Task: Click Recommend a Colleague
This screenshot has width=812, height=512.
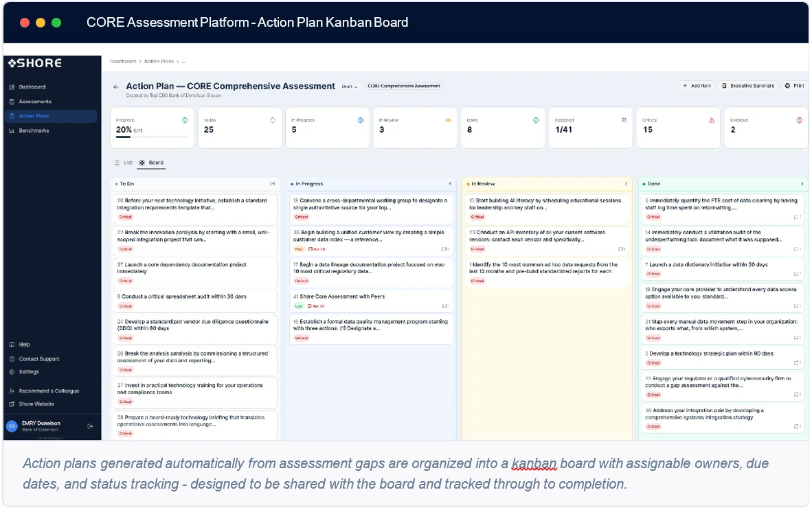Action: 49,391
